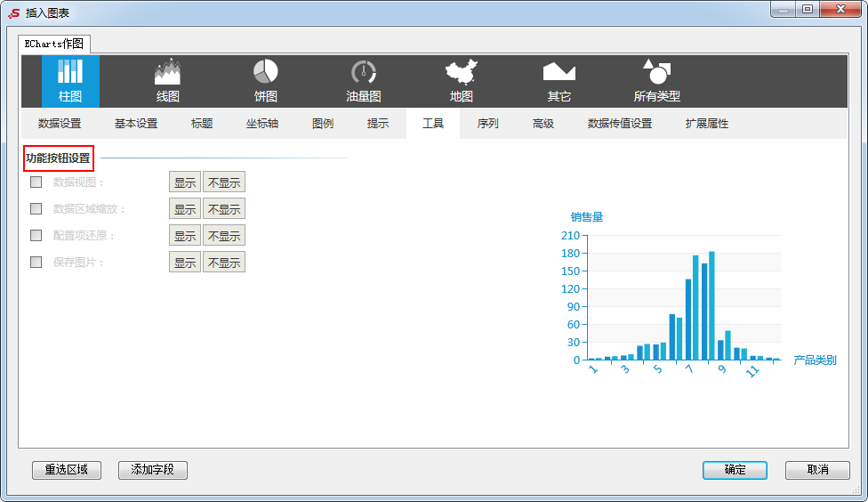Image resolution: width=868 pixels, height=502 pixels.
Task: Choose the 地图 map chart type
Action: point(461,81)
